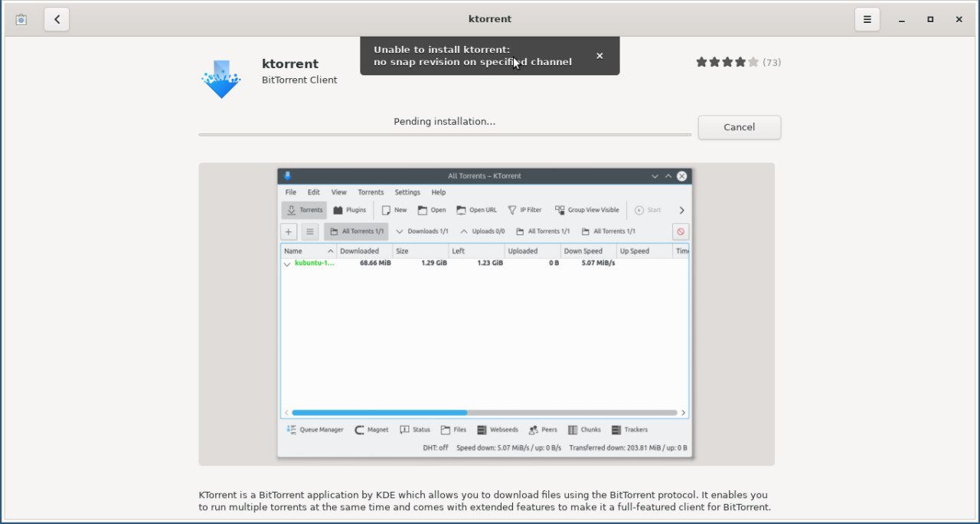Screen dimensions: 980x524
Task: Click the 'BitTorrent Client' subtitle
Action: (299, 80)
